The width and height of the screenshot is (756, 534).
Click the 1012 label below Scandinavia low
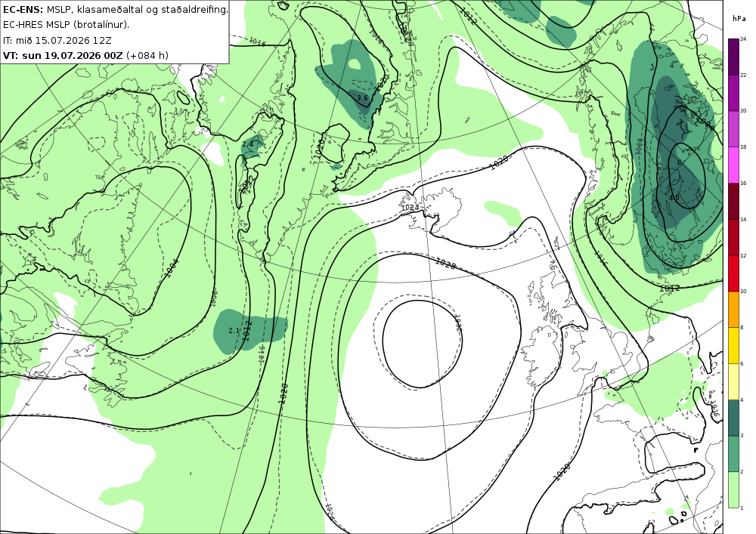click(669, 288)
